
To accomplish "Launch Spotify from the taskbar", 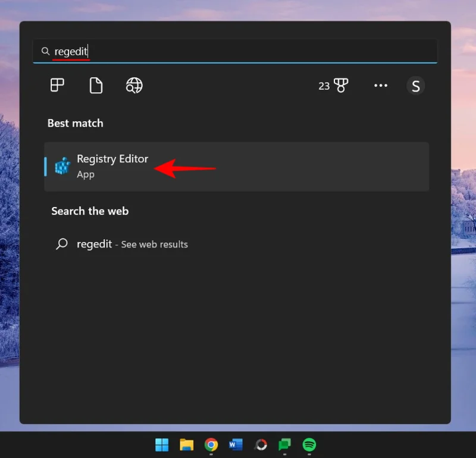I will 308,444.
